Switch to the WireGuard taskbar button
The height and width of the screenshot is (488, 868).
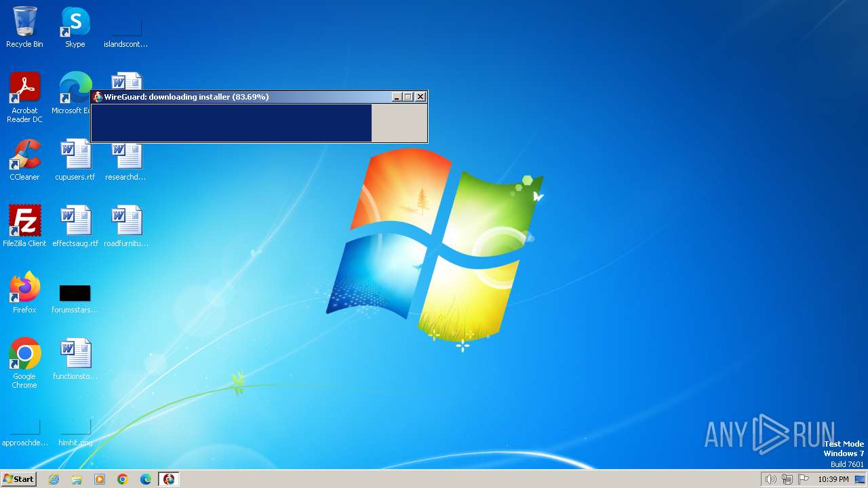coord(169,479)
